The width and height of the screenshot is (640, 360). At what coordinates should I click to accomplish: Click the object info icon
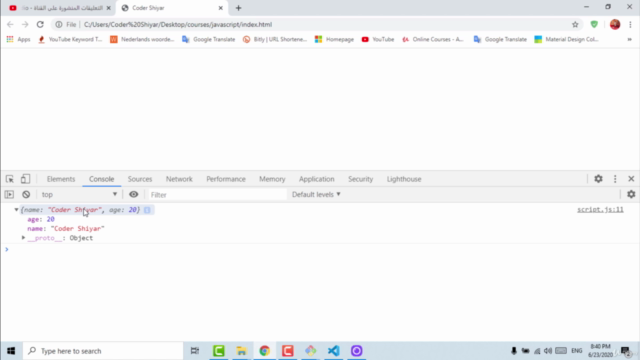click(x=147, y=210)
